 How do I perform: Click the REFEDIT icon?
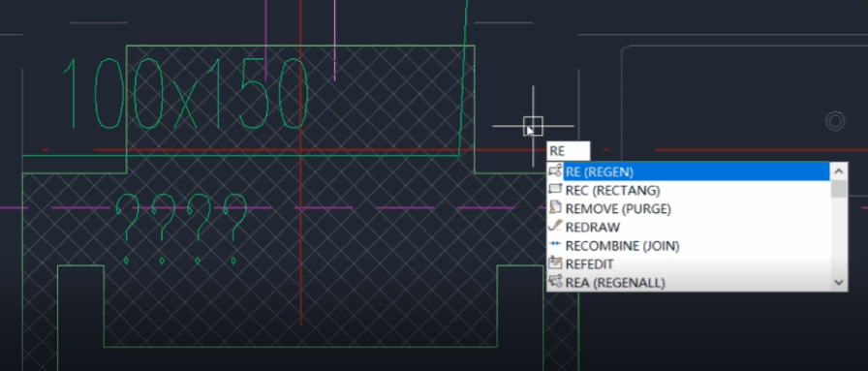click(x=555, y=263)
